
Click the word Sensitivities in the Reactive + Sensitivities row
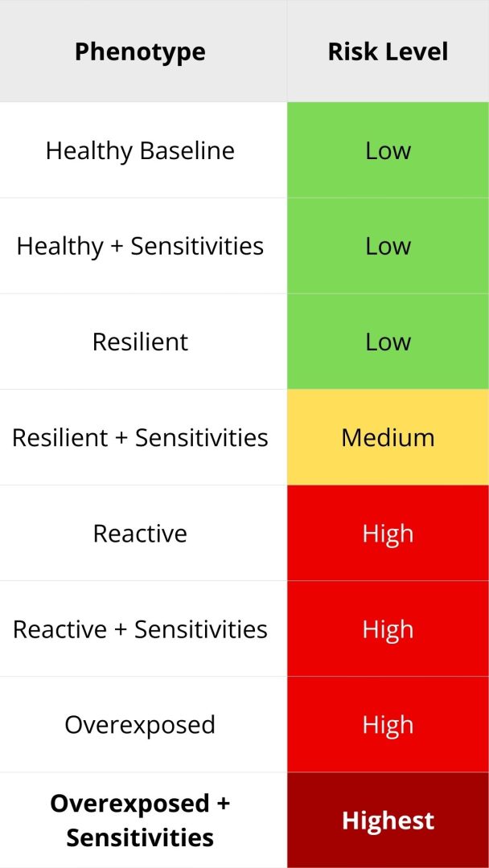click(x=201, y=628)
